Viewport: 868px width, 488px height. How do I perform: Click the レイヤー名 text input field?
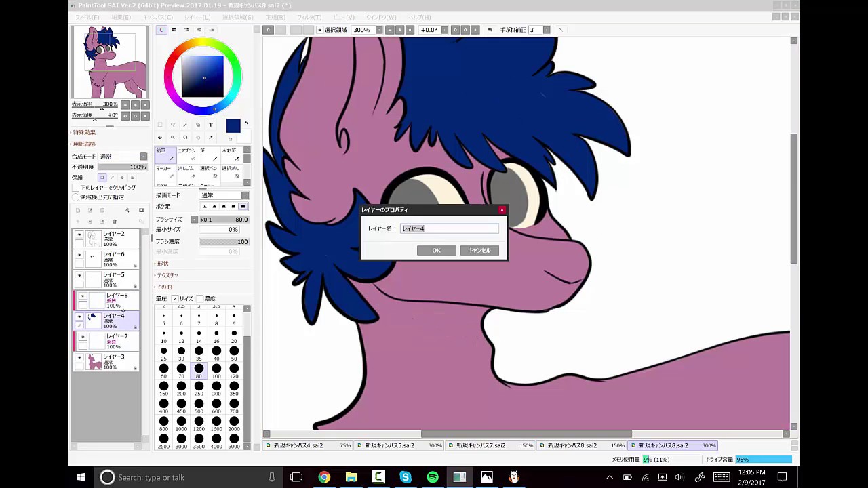[x=449, y=228]
